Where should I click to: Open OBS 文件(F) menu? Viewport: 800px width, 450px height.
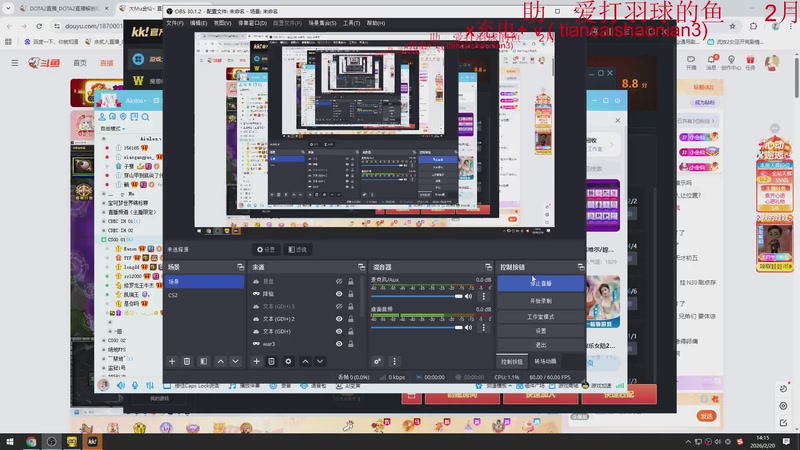pos(174,23)
